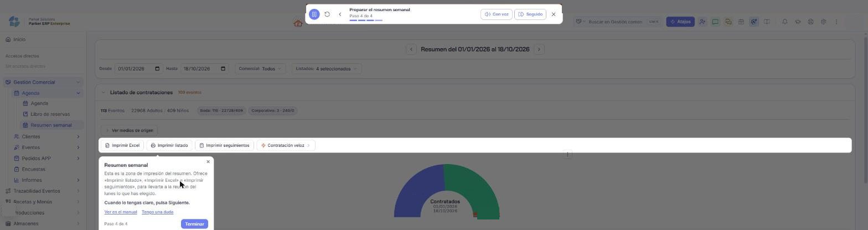Expand Ver medios de origen

point(129,130)
